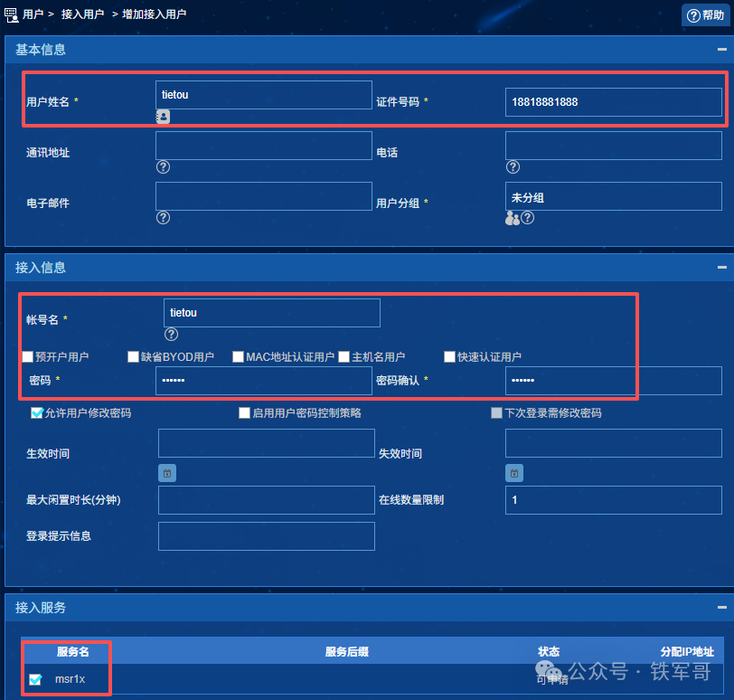Check the MAC地址认证用户 option

[x=239, y=357]
